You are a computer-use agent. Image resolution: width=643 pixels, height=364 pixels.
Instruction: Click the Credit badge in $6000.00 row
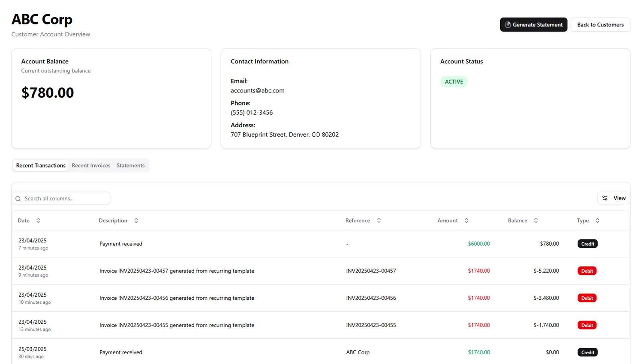pos(588,244)
